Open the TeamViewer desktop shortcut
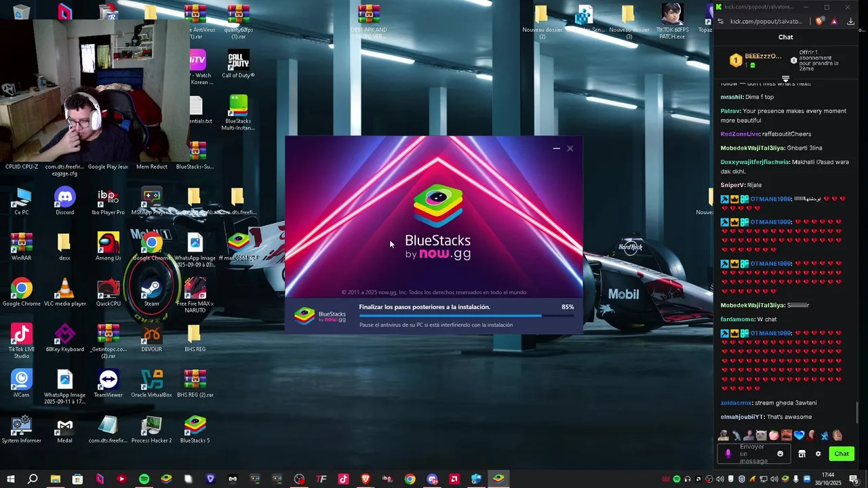The width and height of the screenshot is (868, 488). click(x=108, y=384)
